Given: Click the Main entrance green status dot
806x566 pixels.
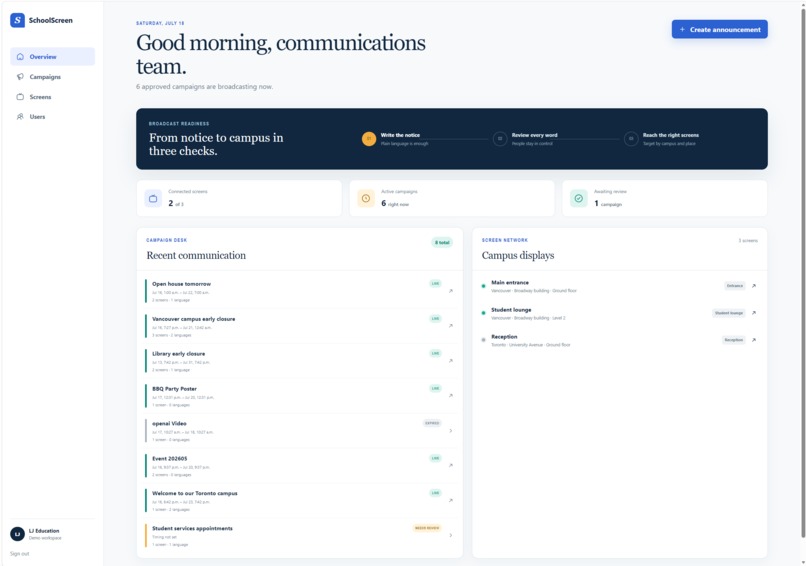Looking at the screenshot, I should pyautogui.click(x=483, y=286).
